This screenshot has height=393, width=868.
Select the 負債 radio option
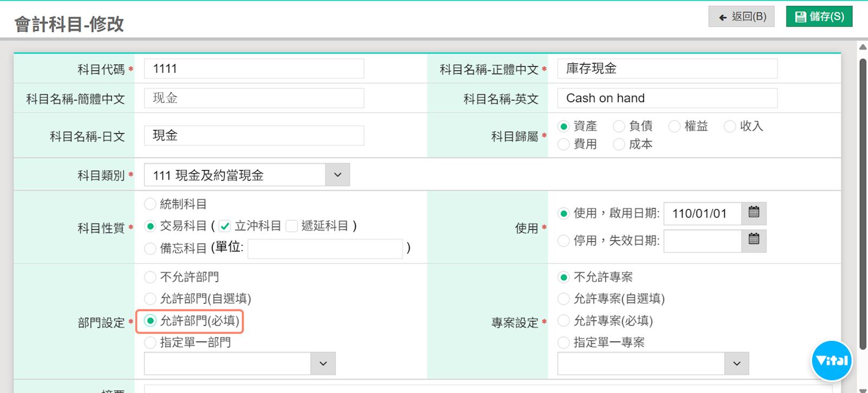[619, 126]
